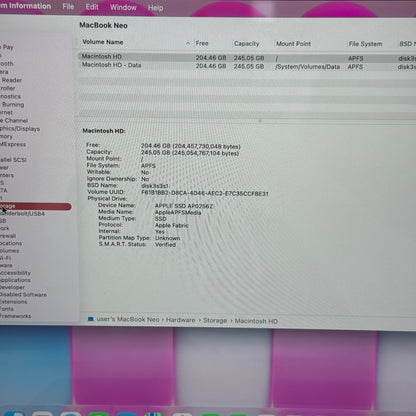
Task: Click the disk3s3s1 BSD Name value
Action: [x=155, y=186]
